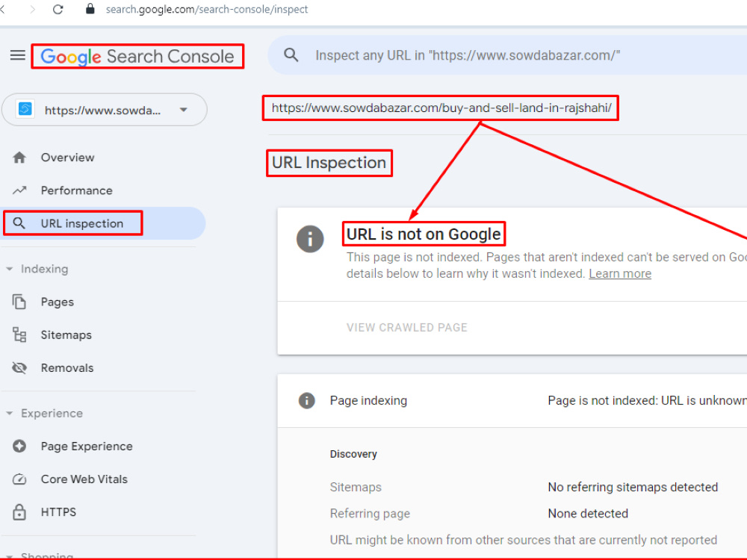Click the Removals crossed-eye icon
The width and height of the screenshot is (747, 560).
19,367
